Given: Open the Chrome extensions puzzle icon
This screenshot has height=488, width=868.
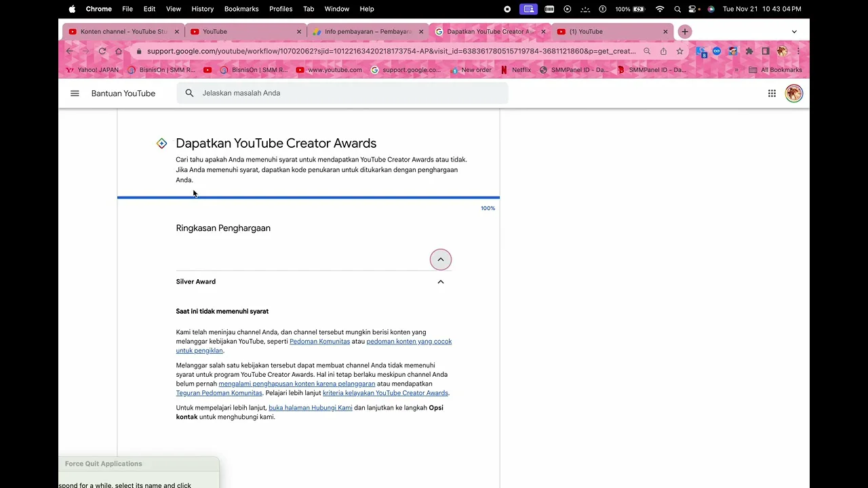Looking at the screenshot, I should [749, 52].
